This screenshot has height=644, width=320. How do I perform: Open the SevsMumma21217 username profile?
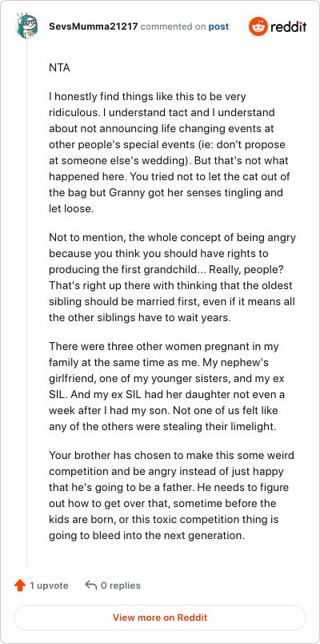[94, 26]
